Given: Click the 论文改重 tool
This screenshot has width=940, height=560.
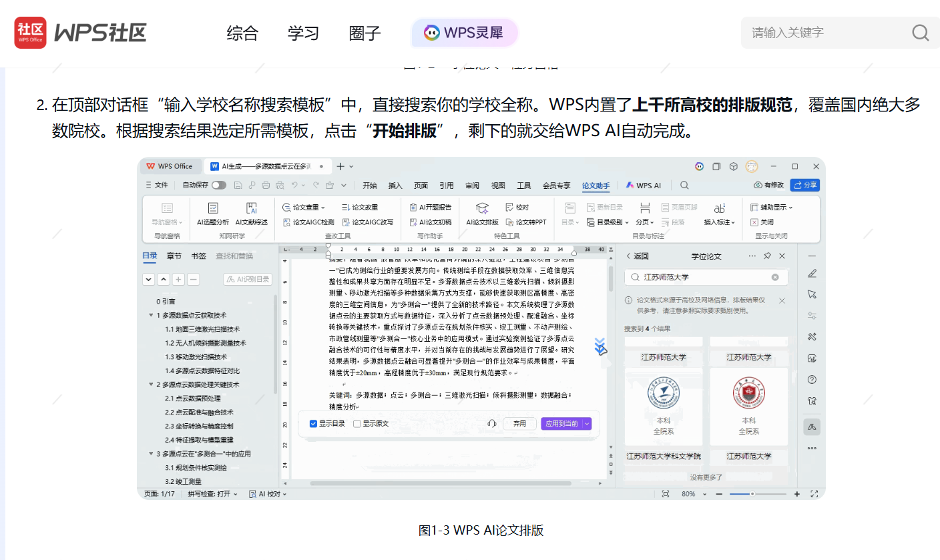Looking at the screenshot, I should coord(360,208).
